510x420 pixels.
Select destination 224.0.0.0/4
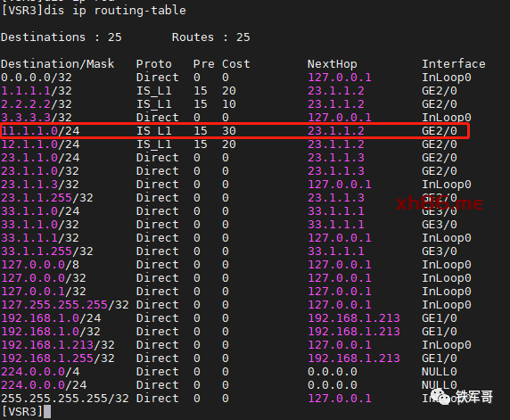[x=40, y=371]
